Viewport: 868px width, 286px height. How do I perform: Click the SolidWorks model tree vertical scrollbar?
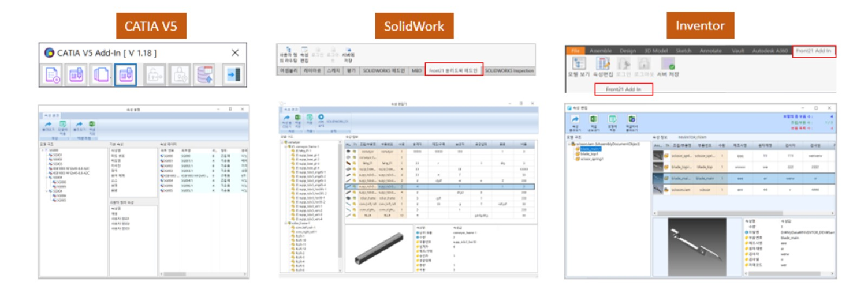(339, 208)
